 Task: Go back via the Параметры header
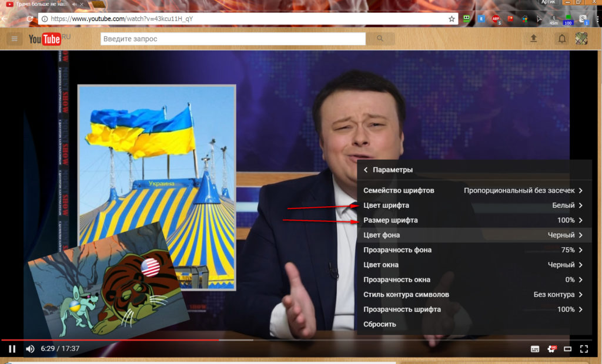tap(388, 170)
